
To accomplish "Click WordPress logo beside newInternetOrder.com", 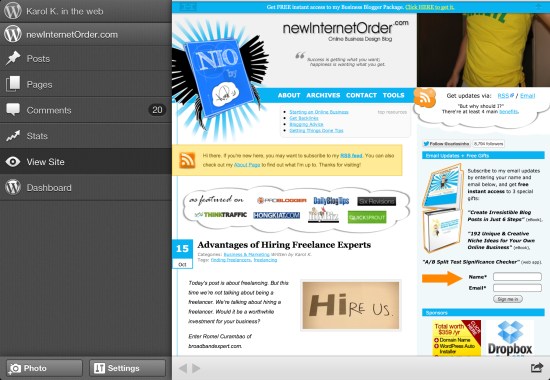I will (13, 34).
